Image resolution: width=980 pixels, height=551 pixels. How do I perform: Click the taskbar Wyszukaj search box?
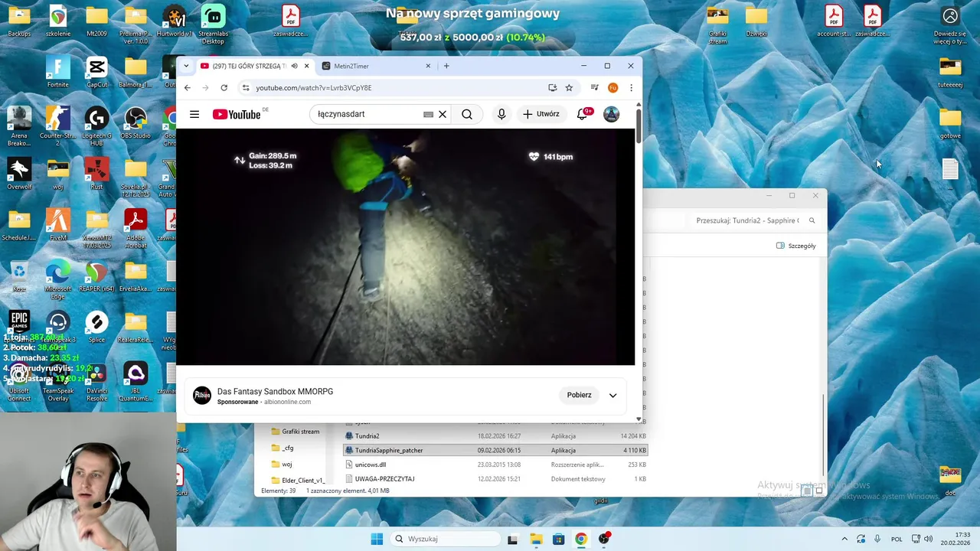pyautogui.click(x=444, y=539)
